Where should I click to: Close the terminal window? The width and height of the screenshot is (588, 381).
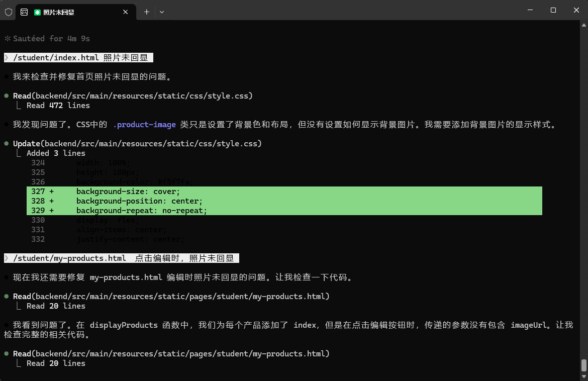point(576,10)
